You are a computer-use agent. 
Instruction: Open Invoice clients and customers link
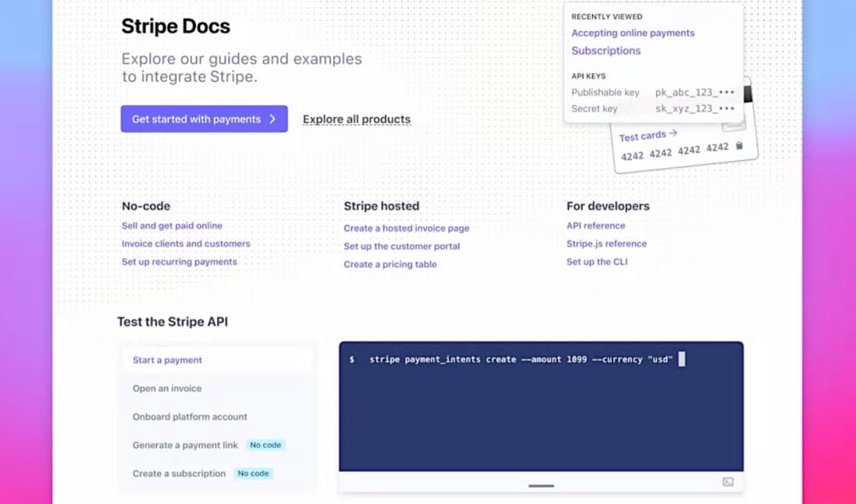(186, 243)
